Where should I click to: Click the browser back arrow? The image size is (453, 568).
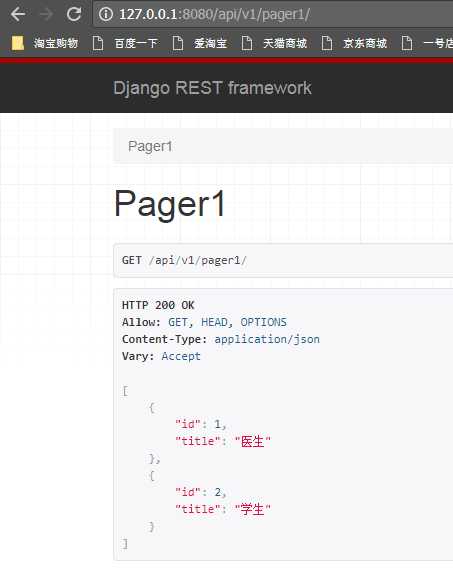[18, 14]
